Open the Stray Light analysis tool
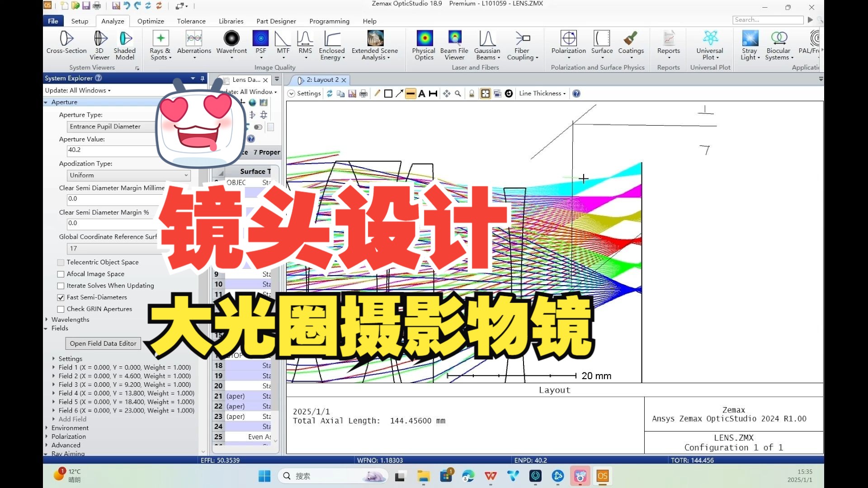 click(x=750, y=44)
